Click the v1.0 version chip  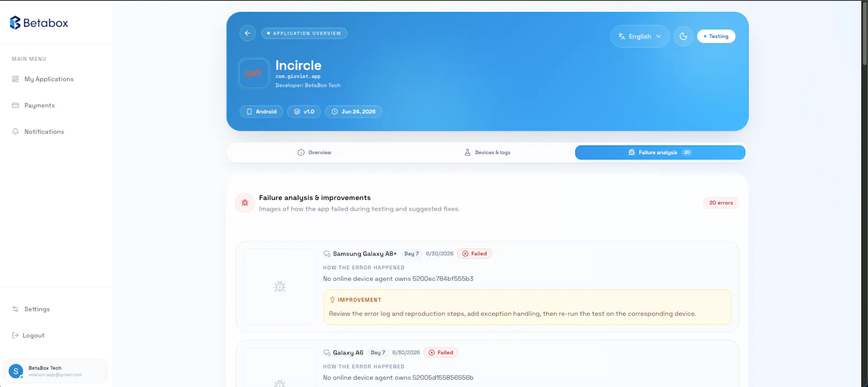[x=304, y=112]
